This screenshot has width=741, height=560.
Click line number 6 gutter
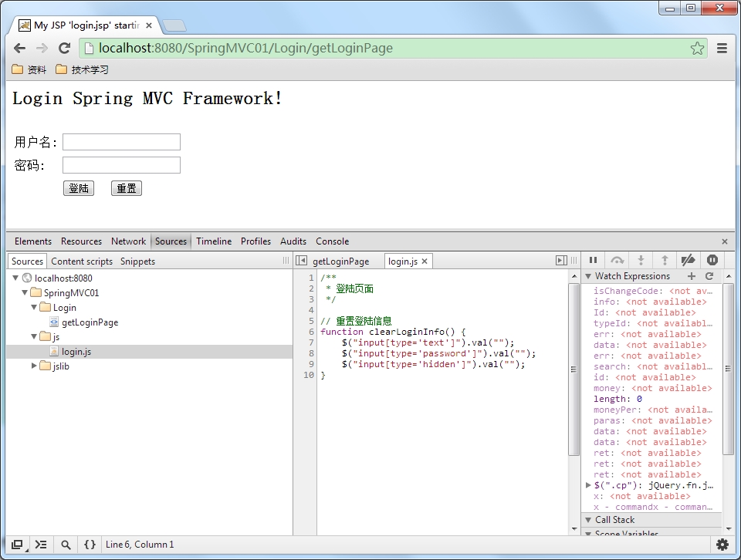pos(311,332)
